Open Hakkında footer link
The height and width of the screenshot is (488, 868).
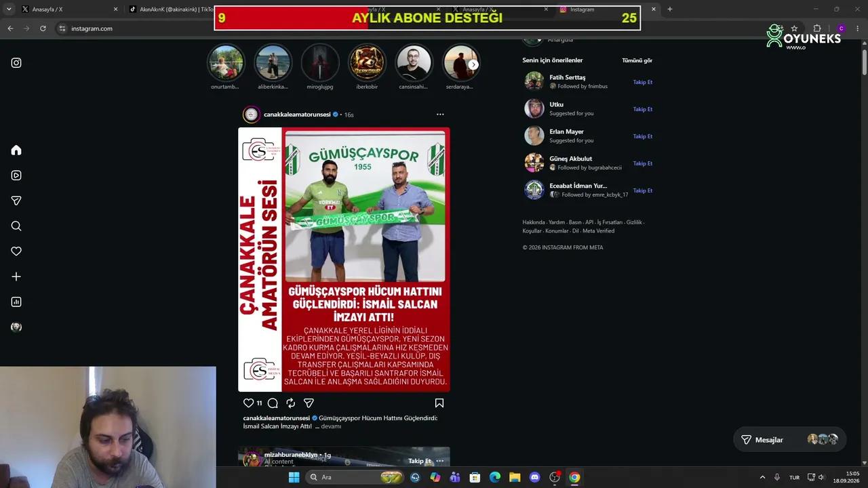tap(534, 222)
